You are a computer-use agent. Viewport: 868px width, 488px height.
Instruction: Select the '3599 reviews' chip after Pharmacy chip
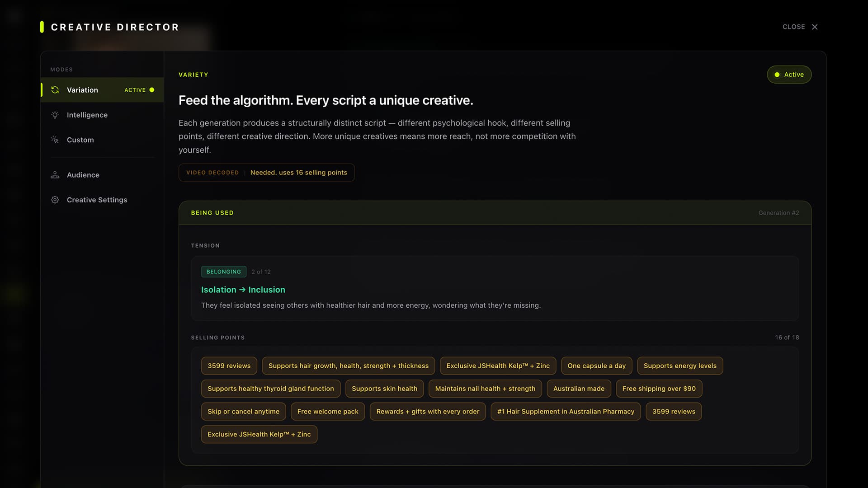coord(674,412)
